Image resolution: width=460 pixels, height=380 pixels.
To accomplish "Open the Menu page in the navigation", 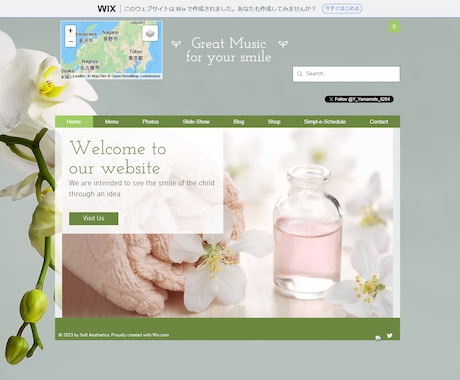I will [112, 122].
